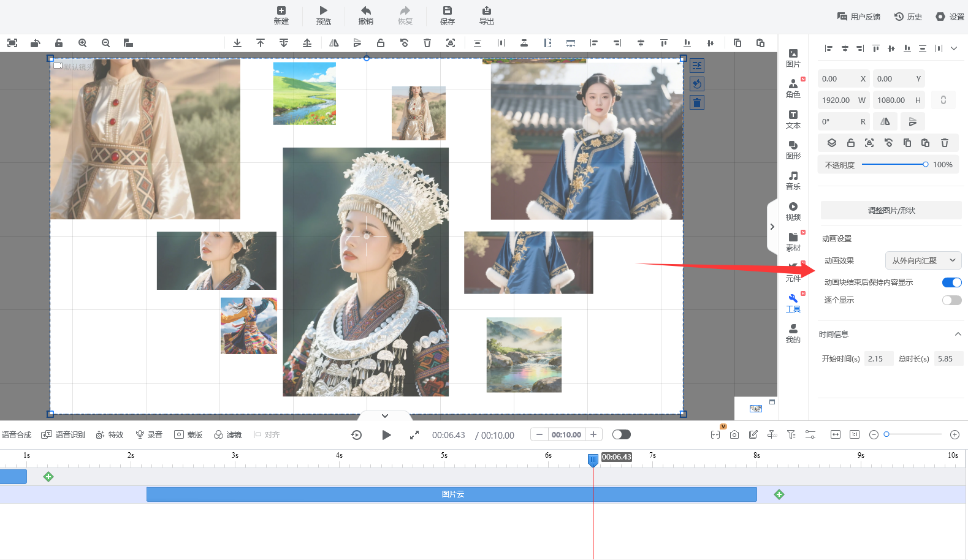Open the 文本 text panel
Screen dimensions: 968x560
coord(793,119)
